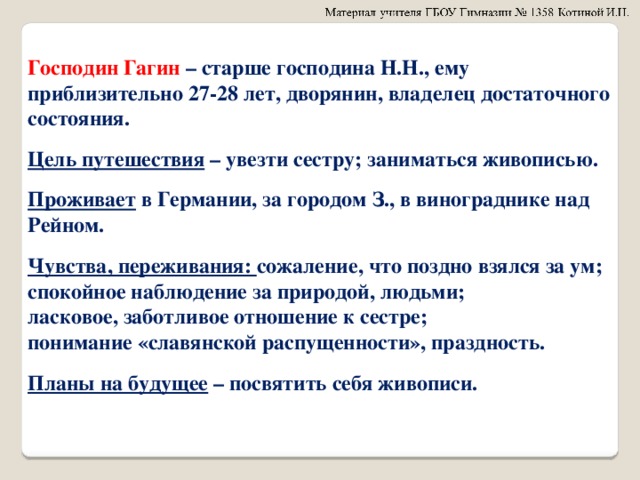Click the underlined word "Проживает"
The width and height of the screenshot is (640, 480).
coord(82,200)
